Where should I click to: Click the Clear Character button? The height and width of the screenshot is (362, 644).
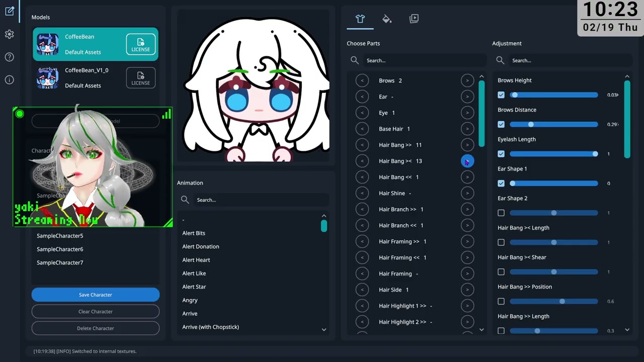coord(96,311)
